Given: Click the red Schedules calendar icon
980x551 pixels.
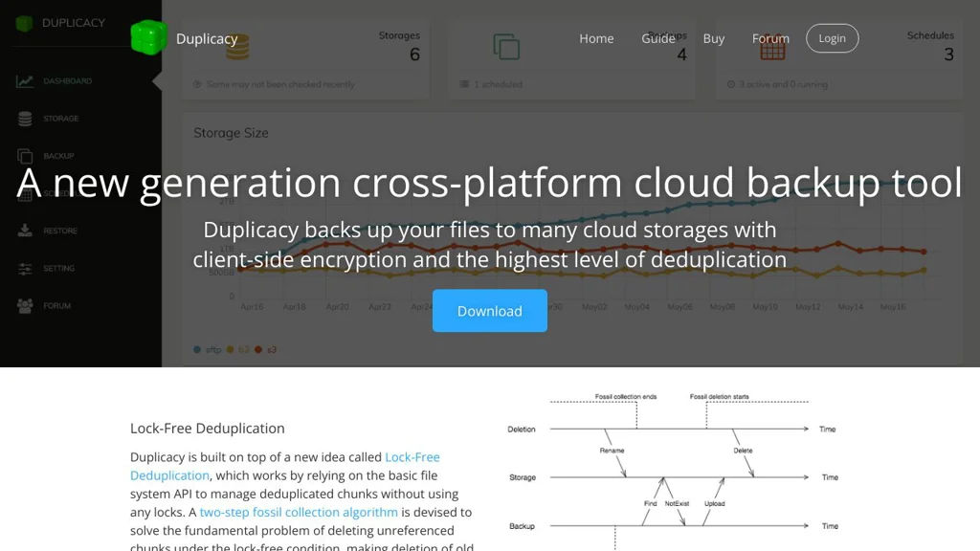Looking at the screenshot, I should pos(772,48).
